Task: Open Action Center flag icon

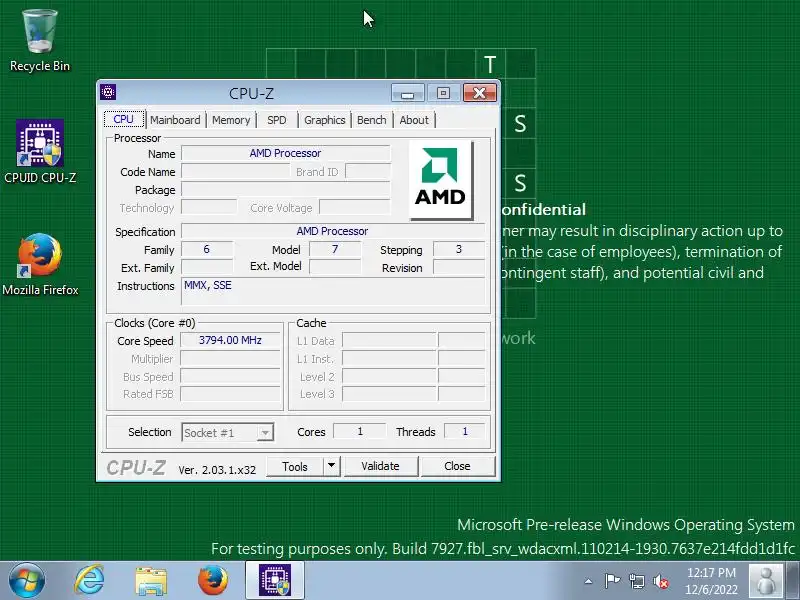Action: pos(612,581)
